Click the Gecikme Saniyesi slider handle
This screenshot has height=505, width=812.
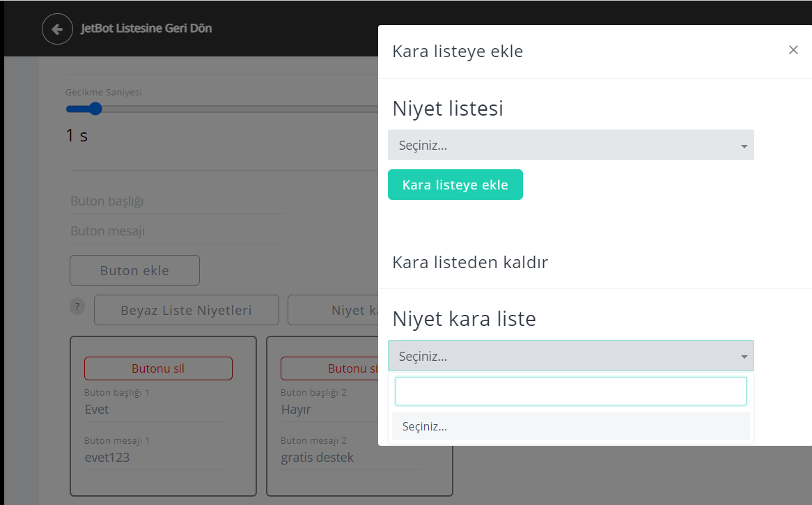[x=95, y=109]
